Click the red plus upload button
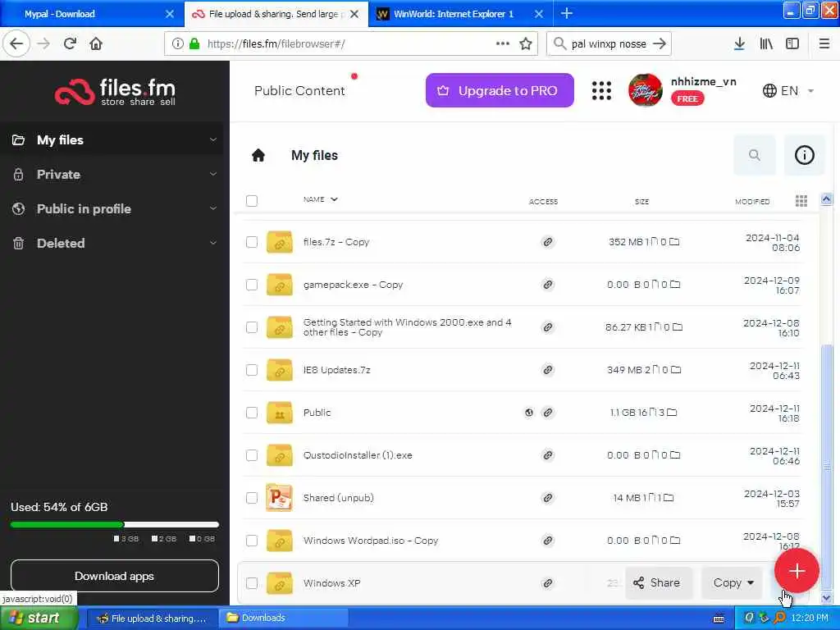The image size is (840, 630). [797, 571]
